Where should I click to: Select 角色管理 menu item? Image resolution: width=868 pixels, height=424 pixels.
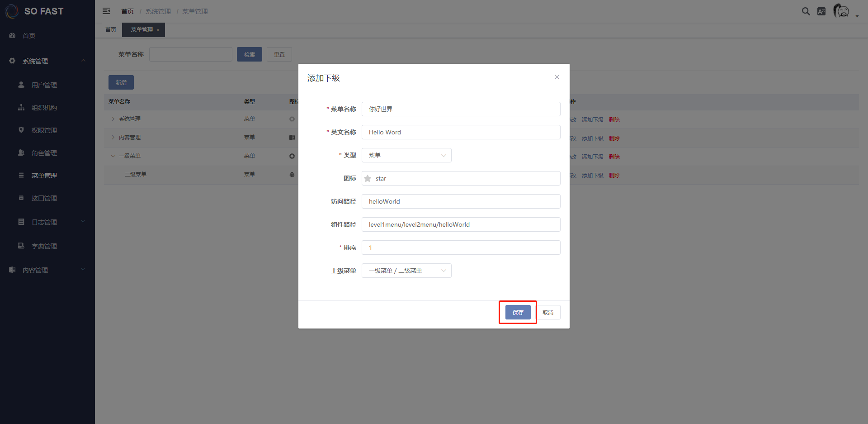click(44, 153)
